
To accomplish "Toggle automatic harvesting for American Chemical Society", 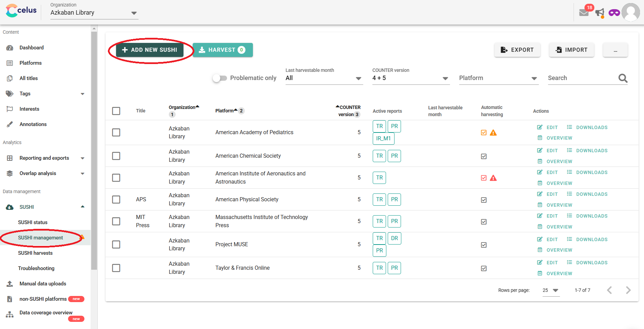I will pyautogui.click(x=484, y=156).
